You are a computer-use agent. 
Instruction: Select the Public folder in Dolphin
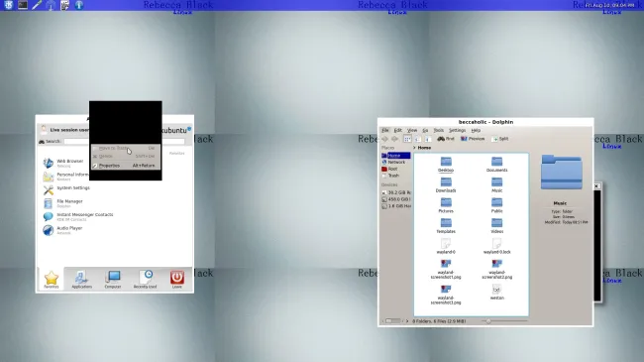496,205
